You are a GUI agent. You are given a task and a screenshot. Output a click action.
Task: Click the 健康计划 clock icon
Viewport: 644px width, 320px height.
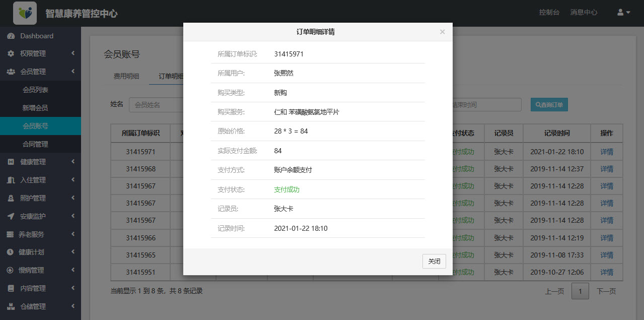pos(11,251)
